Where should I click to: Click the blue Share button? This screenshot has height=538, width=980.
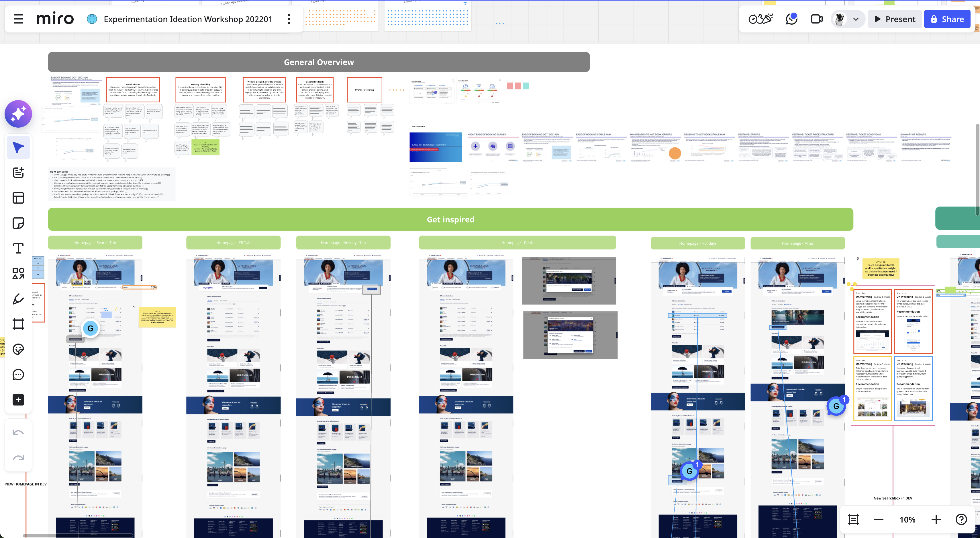pos(947,19)
